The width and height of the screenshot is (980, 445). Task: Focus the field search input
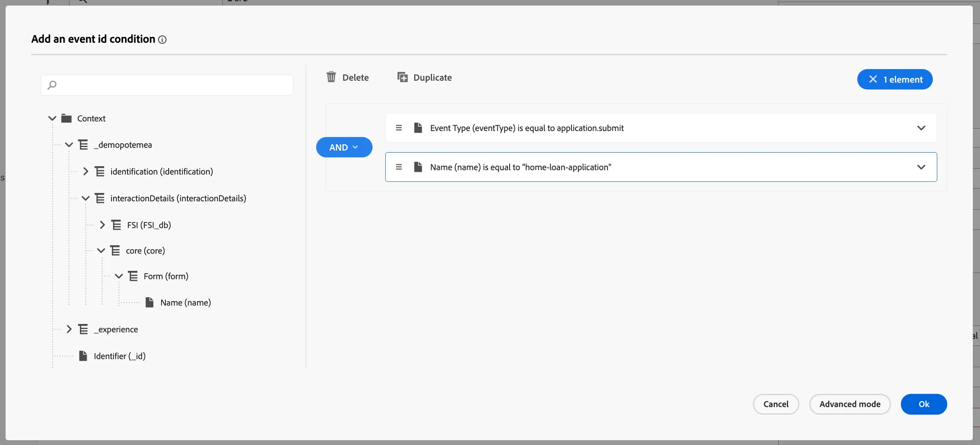(167, 85)
